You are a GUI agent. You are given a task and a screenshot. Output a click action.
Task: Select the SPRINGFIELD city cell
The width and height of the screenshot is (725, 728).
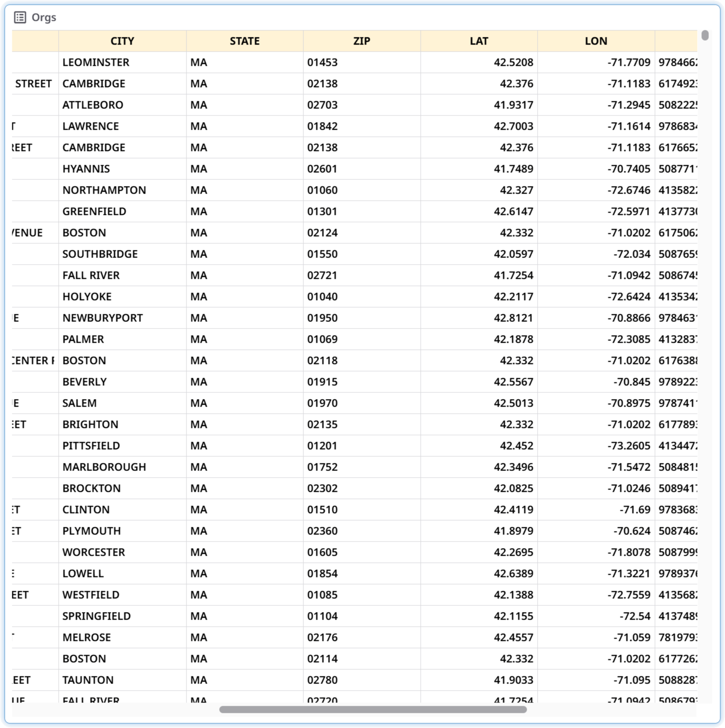click(123, 616)
